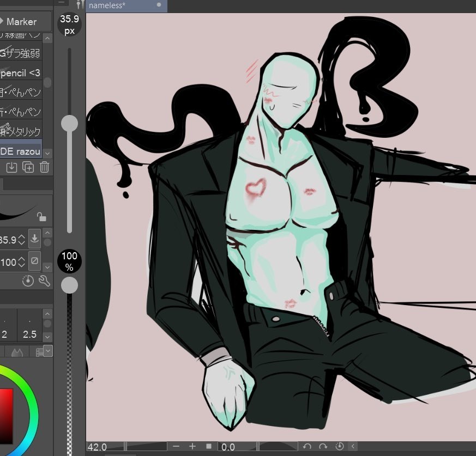
Task: Reset canvas rotation
Action: click(339, 446)
